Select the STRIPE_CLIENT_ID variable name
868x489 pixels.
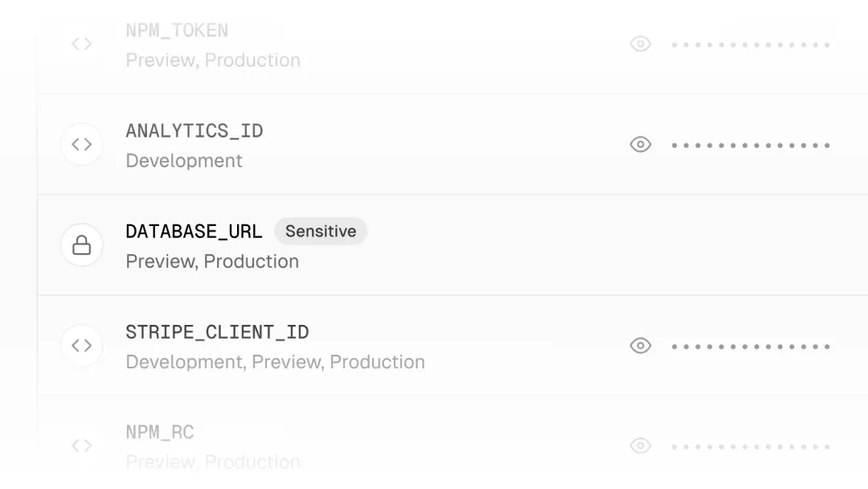(x=217, y=332)
